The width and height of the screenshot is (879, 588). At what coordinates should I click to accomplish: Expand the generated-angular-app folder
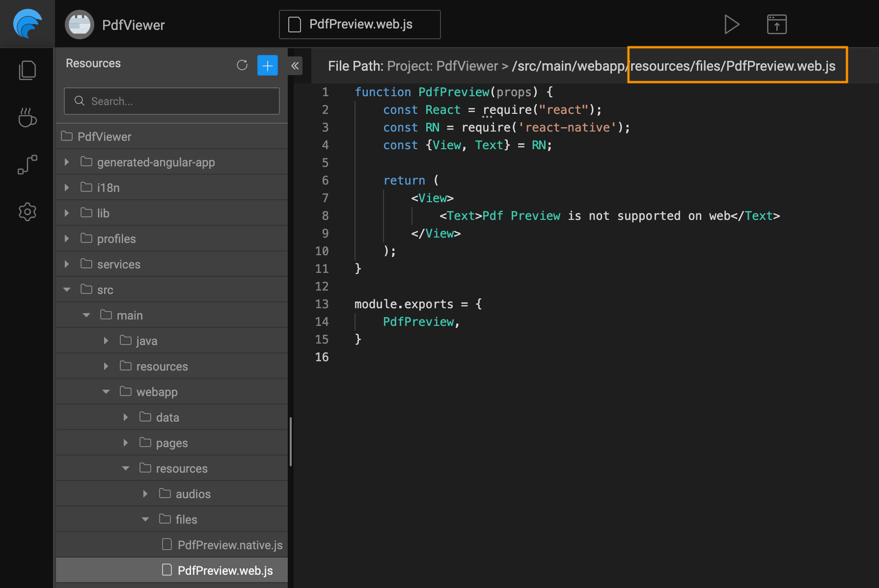coord(67,162)
